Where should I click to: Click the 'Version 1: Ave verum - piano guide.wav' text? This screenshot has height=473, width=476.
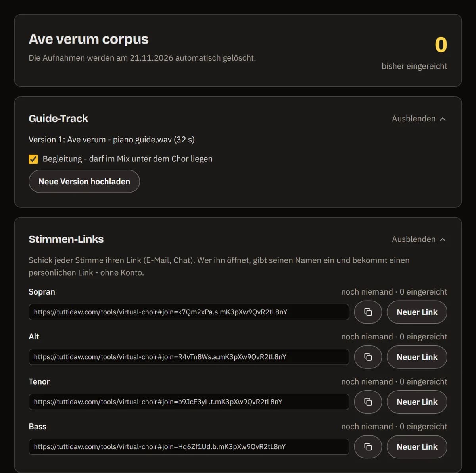point(100,140)
